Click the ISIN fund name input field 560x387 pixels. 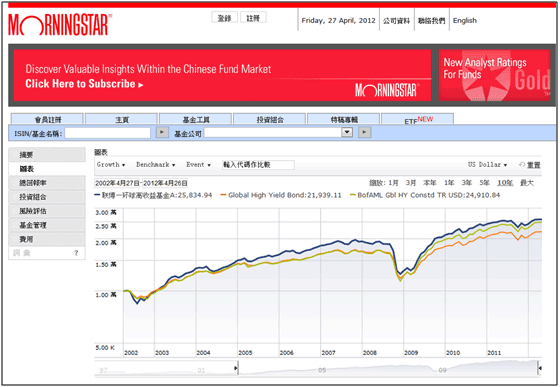[108, 133]
